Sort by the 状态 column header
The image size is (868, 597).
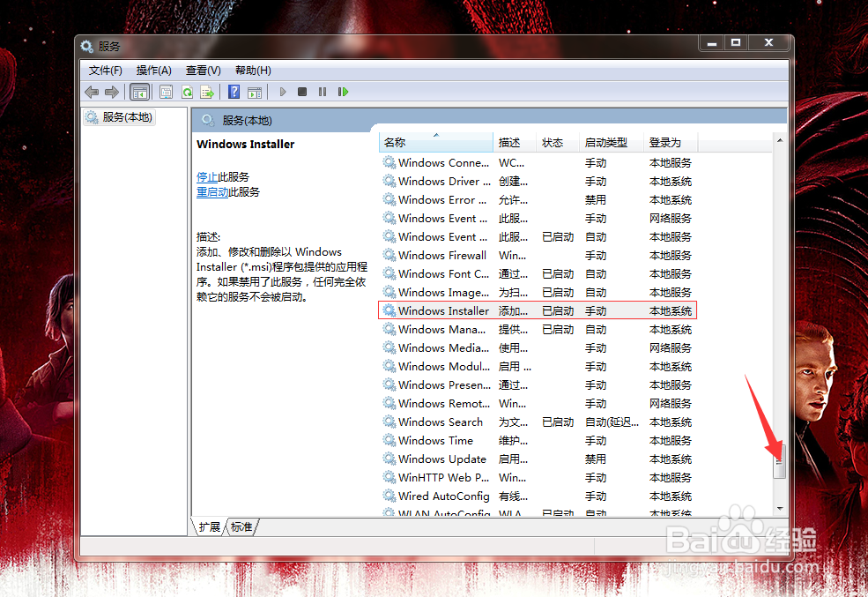pos(558,142)
